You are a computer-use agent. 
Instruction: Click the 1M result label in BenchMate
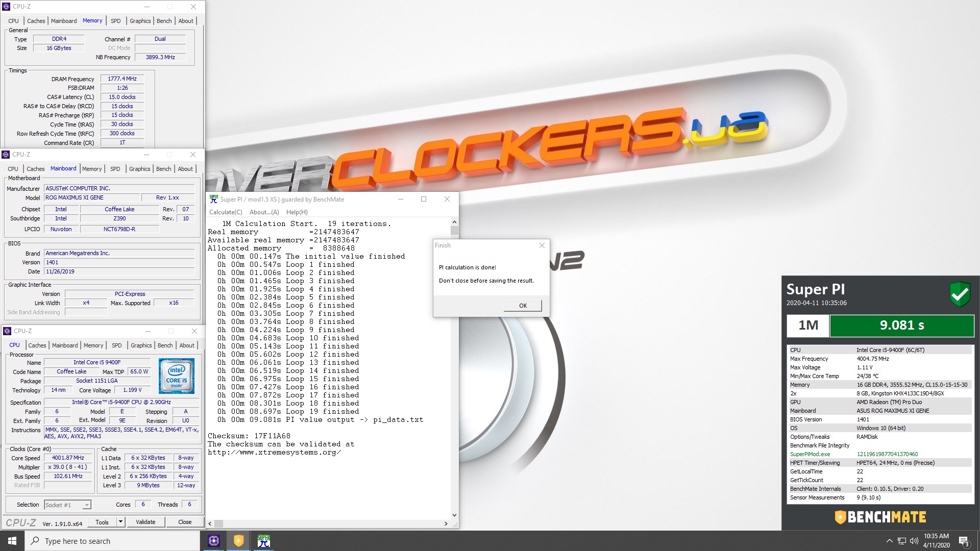808,325
